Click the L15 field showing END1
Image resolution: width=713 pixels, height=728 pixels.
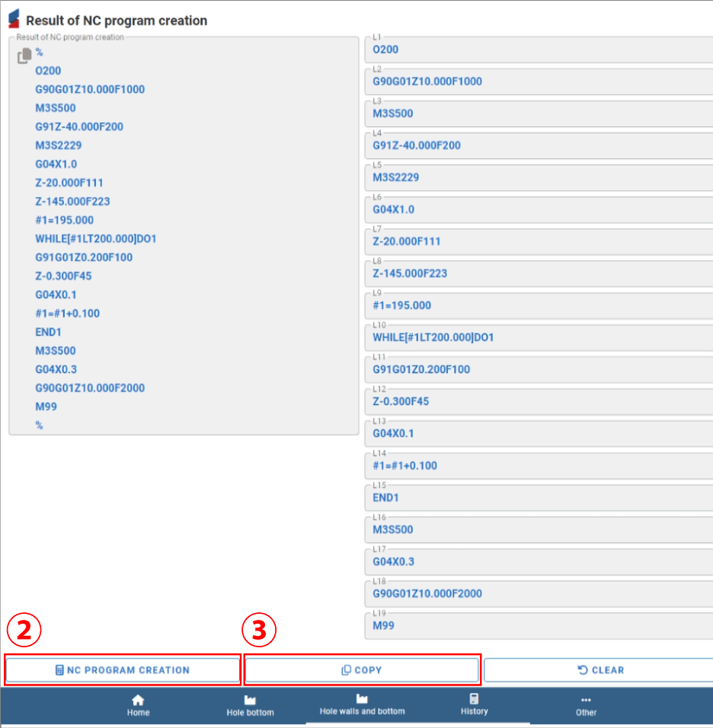(539, 497)
